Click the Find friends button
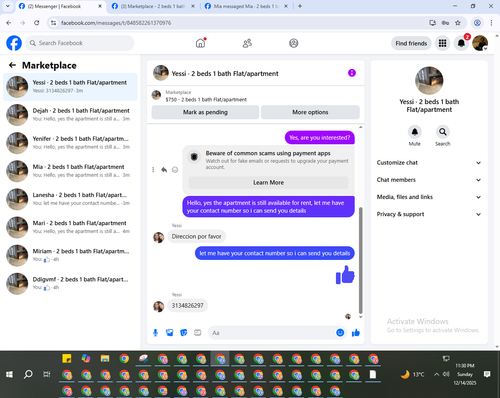This screenshot has height=398, width=500. click(411, 43)
